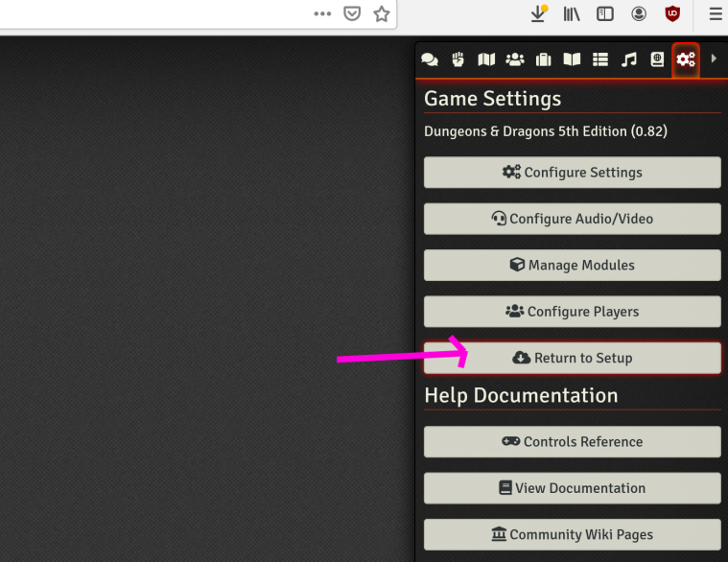Open the Actors Directory tab

(515, 59)
